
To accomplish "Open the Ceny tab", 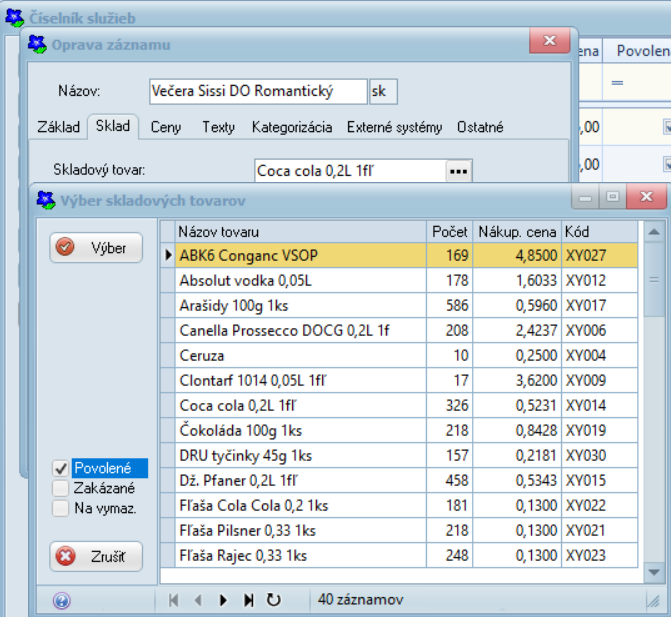I will tap(166, 127).
